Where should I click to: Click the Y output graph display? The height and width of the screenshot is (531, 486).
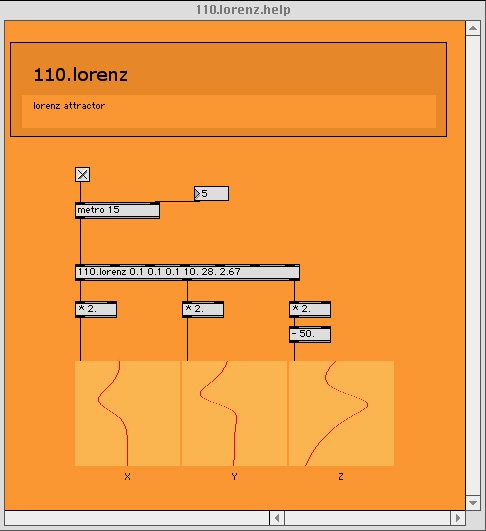coord(234,413)
